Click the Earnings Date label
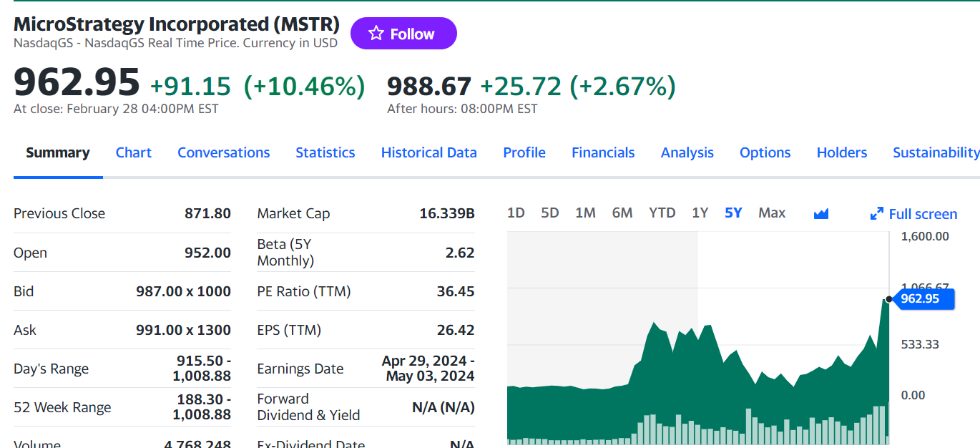 click(300, 369)
